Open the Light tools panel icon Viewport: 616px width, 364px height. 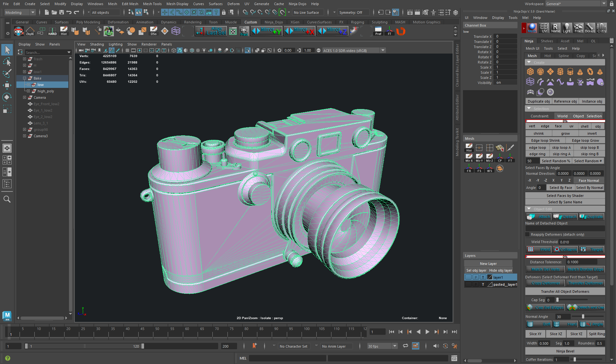click(567, 28)
